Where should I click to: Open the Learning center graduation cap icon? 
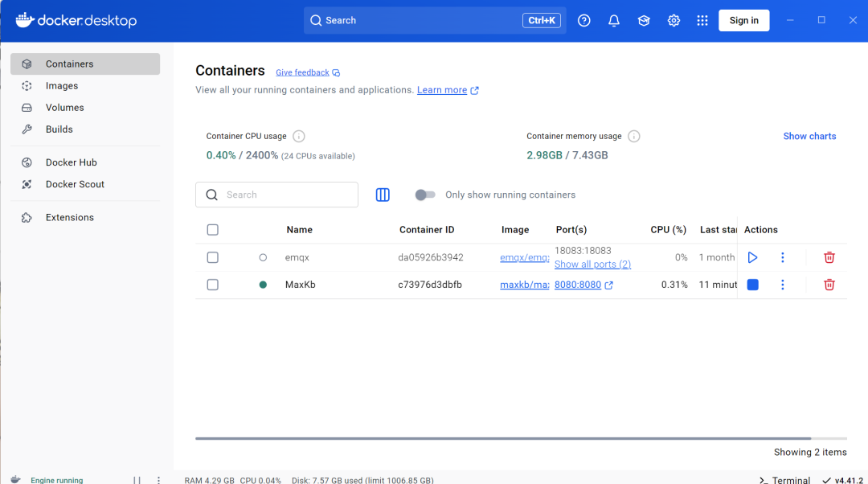click(x=644, y=20)
